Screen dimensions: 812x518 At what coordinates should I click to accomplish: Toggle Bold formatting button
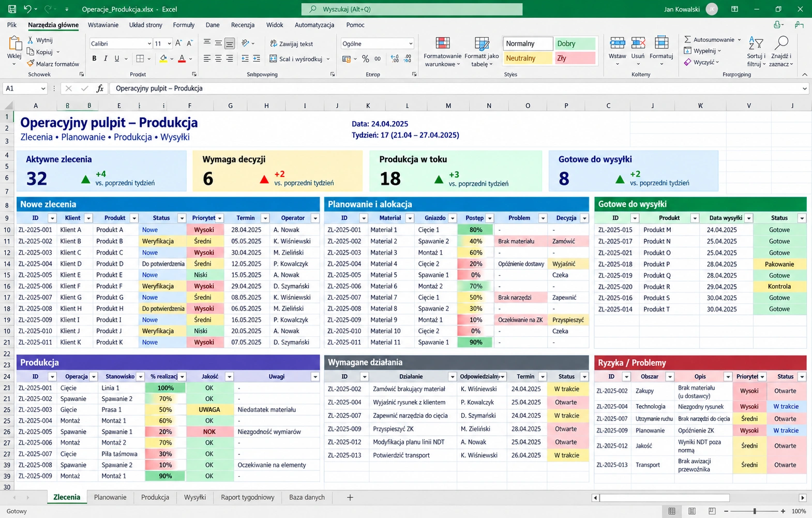(94, 58)
